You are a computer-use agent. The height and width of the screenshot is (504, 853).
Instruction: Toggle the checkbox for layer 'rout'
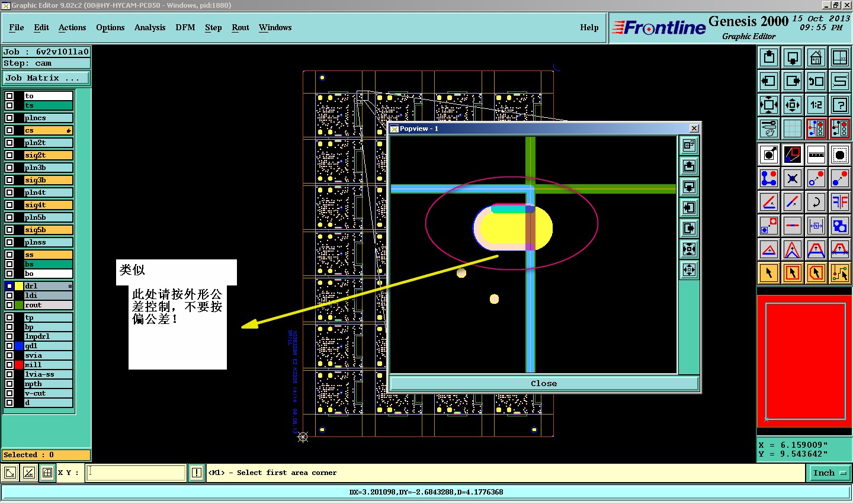[x=9, y=305]
